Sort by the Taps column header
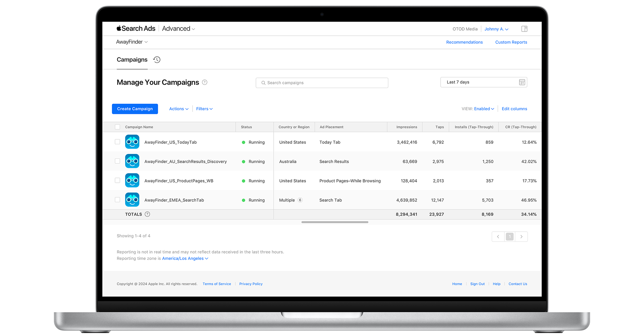 (x=440, y=127)
